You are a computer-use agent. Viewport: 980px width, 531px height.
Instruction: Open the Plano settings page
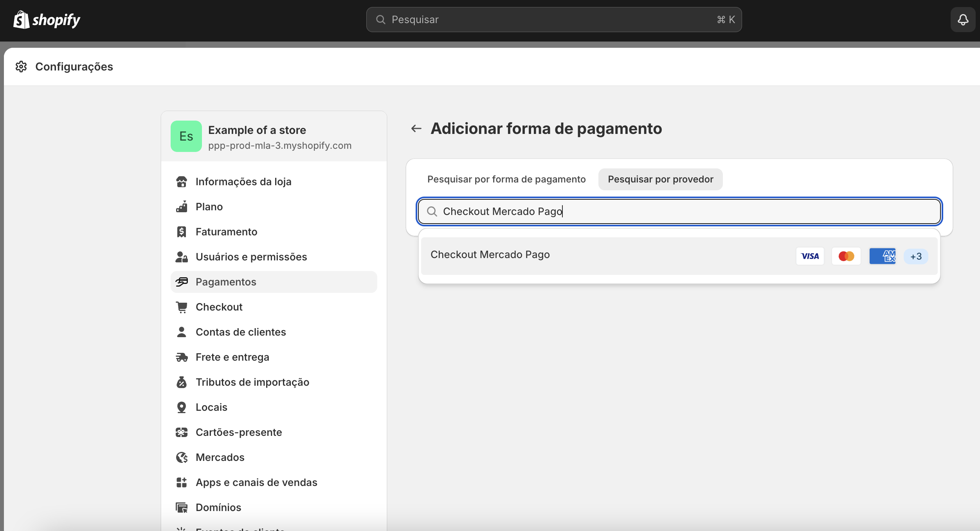274,207
